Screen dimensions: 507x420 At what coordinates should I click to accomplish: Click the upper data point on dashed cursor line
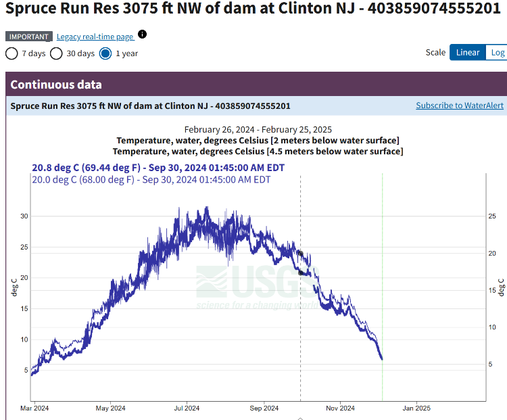300,254
